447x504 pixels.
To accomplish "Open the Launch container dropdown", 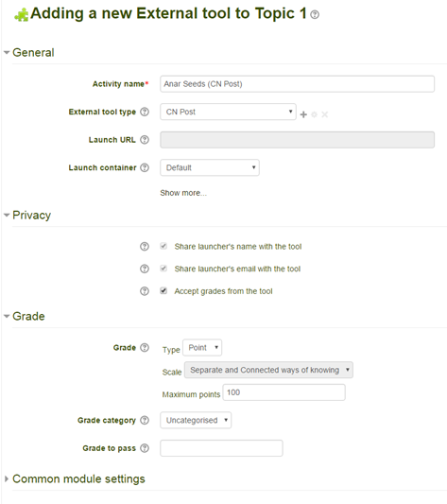I will click(x=210, y=167).
